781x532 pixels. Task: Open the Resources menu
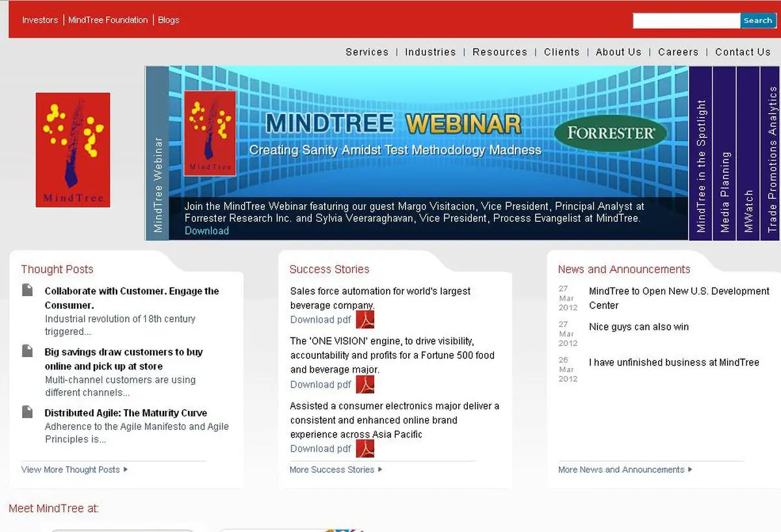pyautogui.click(x=500, y=52)
